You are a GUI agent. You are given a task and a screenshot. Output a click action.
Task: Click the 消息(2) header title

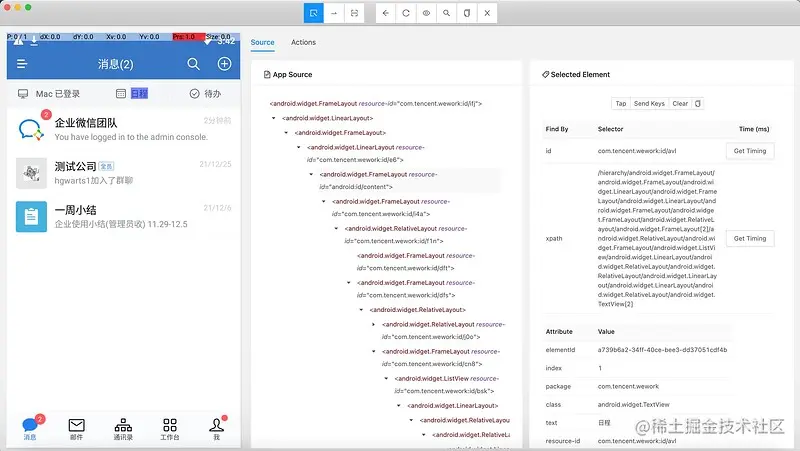coord(116,64)
